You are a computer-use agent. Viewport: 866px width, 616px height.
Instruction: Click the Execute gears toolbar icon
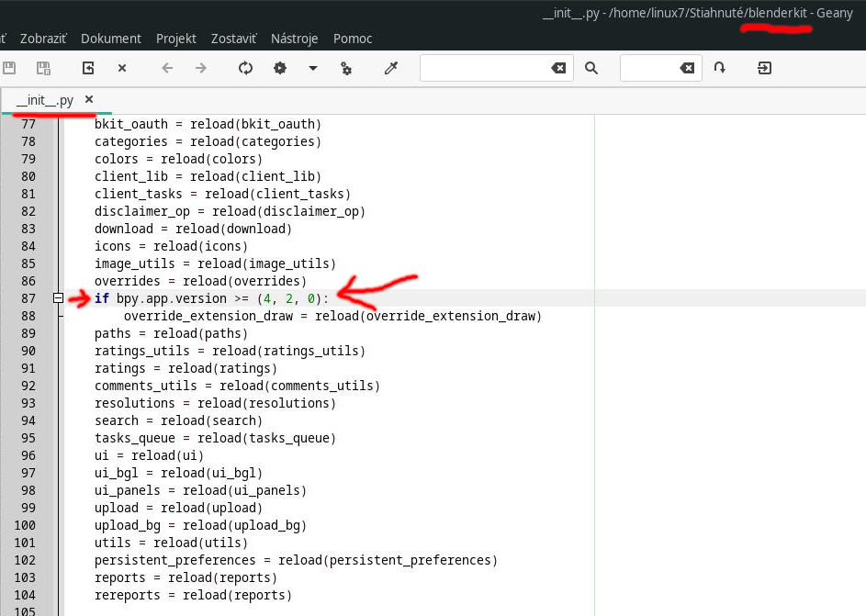(346, 68)
